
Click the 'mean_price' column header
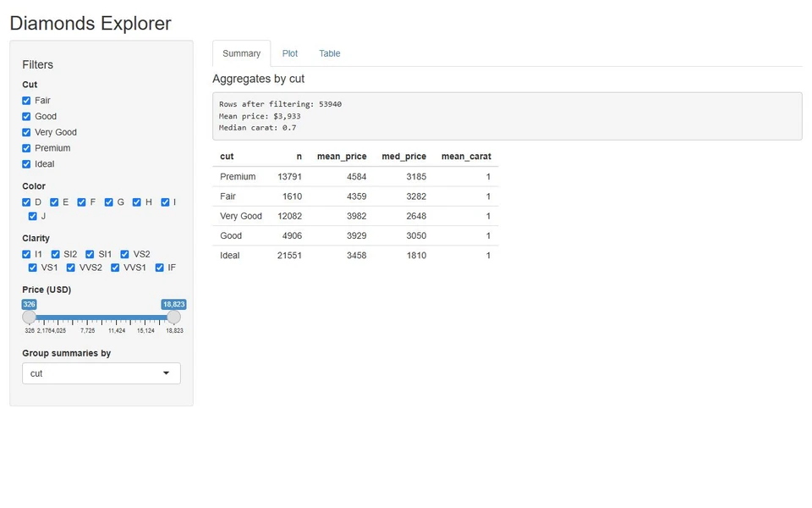(x=342, y=157)
